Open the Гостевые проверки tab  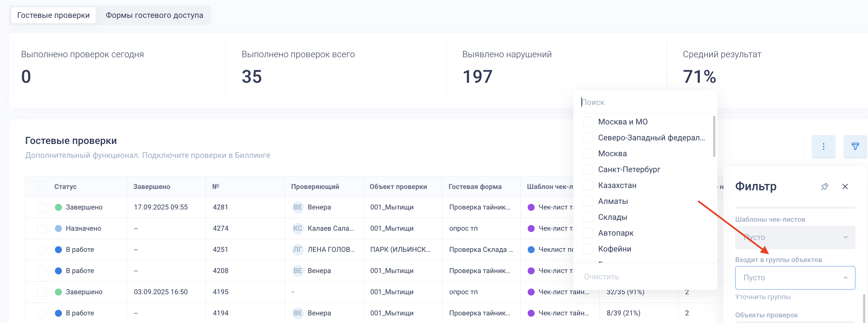(x=53, y=15)
